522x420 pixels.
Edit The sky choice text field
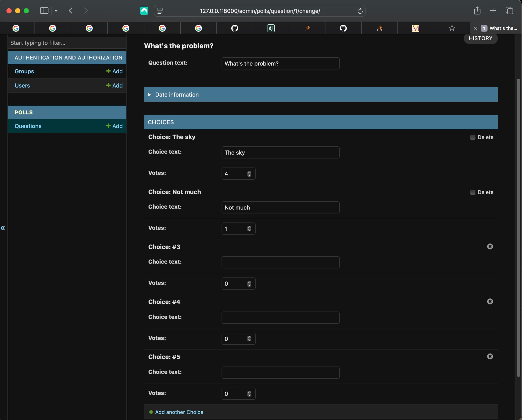click(x=280, y=152)
